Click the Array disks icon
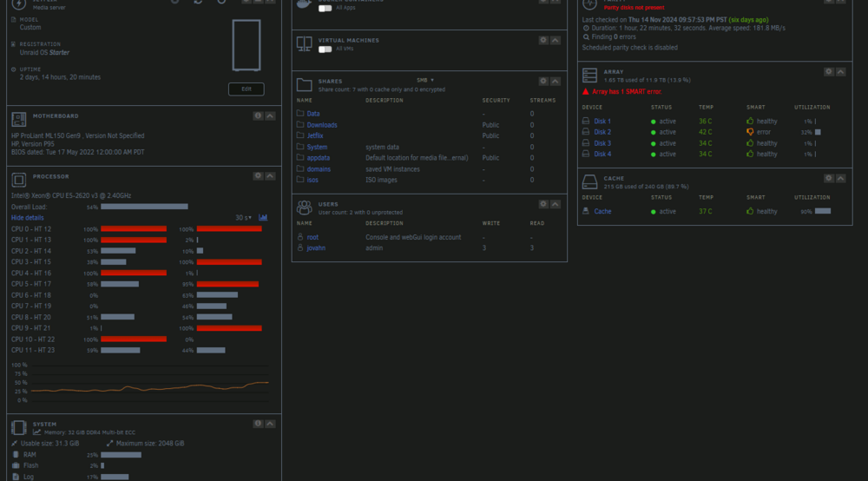Image resolution: width=868 pixels, height=481 pixels. coord(589,76)
